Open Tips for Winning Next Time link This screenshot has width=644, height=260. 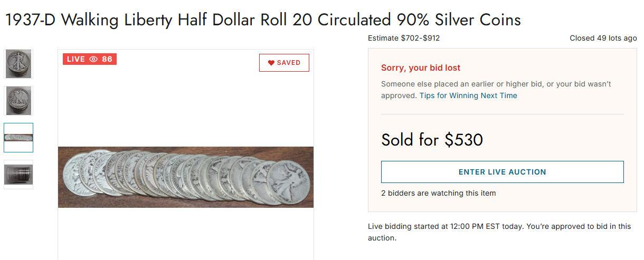[468, 95]
